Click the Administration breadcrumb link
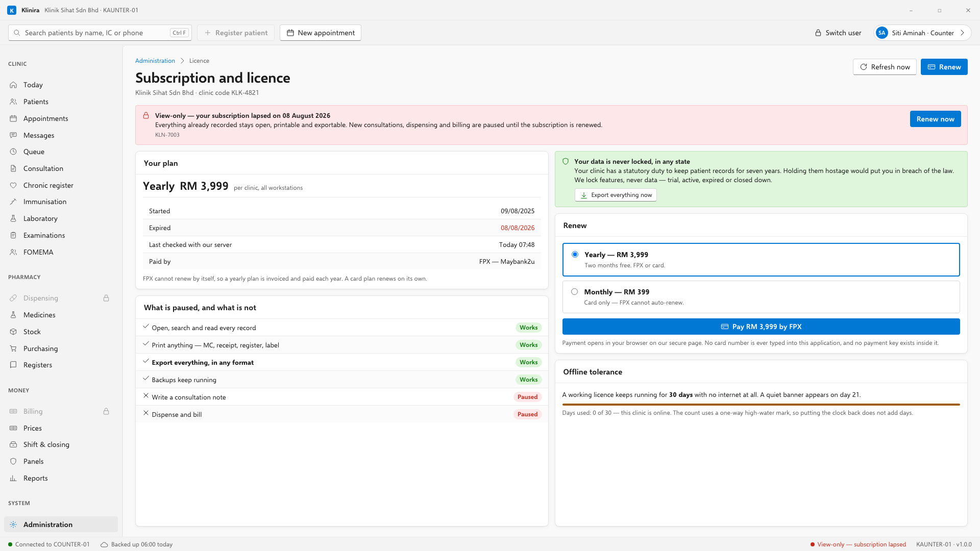The image size is (980, 551). (155, 61)
